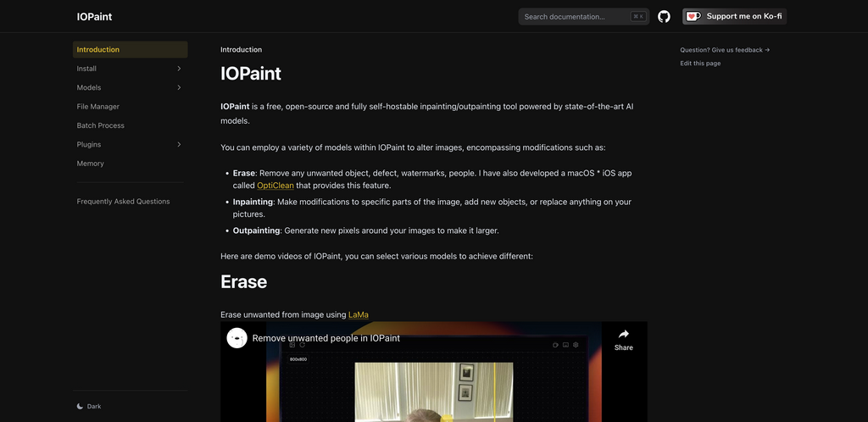Toggle the Dark theme switcher

point(130,407)
